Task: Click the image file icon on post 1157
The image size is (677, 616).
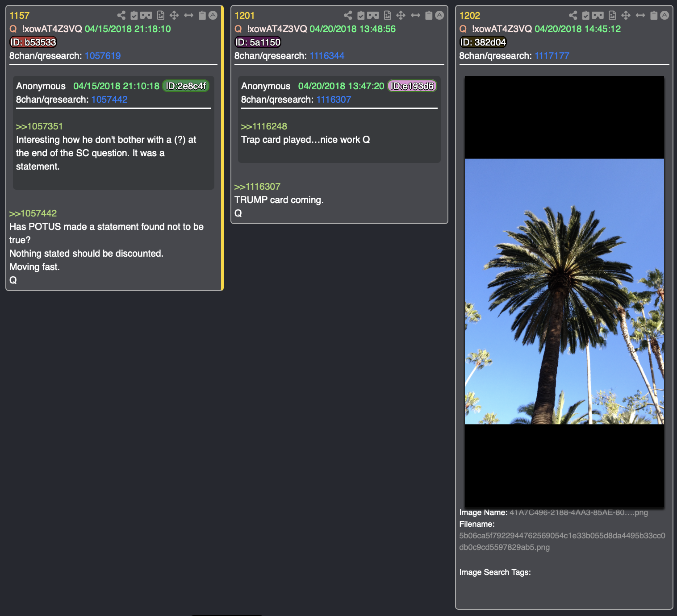Action: point(161,16)
